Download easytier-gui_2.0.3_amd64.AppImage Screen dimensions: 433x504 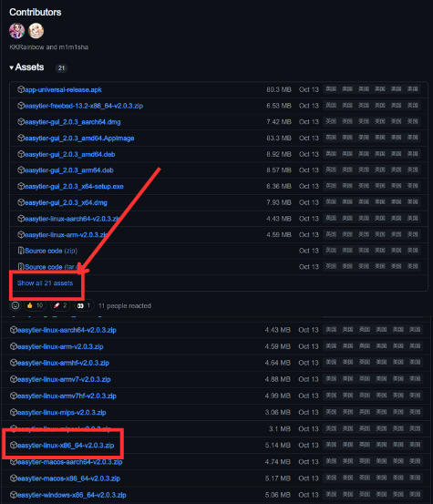tap(79, 139)
